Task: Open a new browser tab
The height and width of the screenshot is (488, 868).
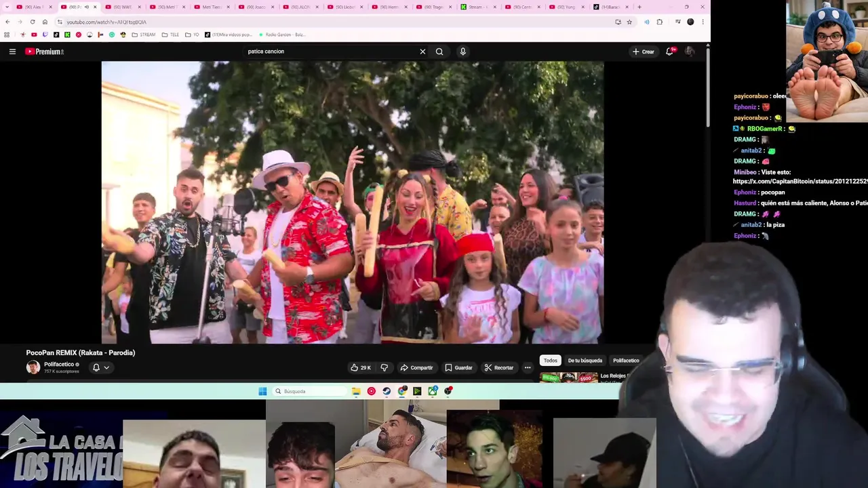Action: pyautogui.click(x=639, y=7)
